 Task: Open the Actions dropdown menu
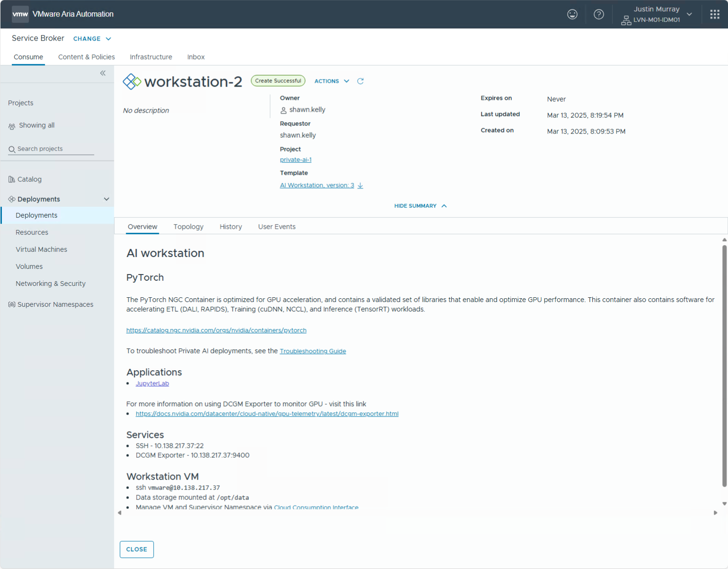(x=332, y=81)
